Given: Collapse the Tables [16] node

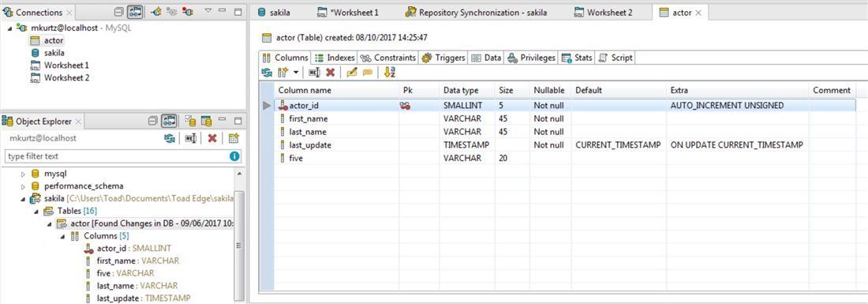Looking at the screenshot, I should click(36, 212).
